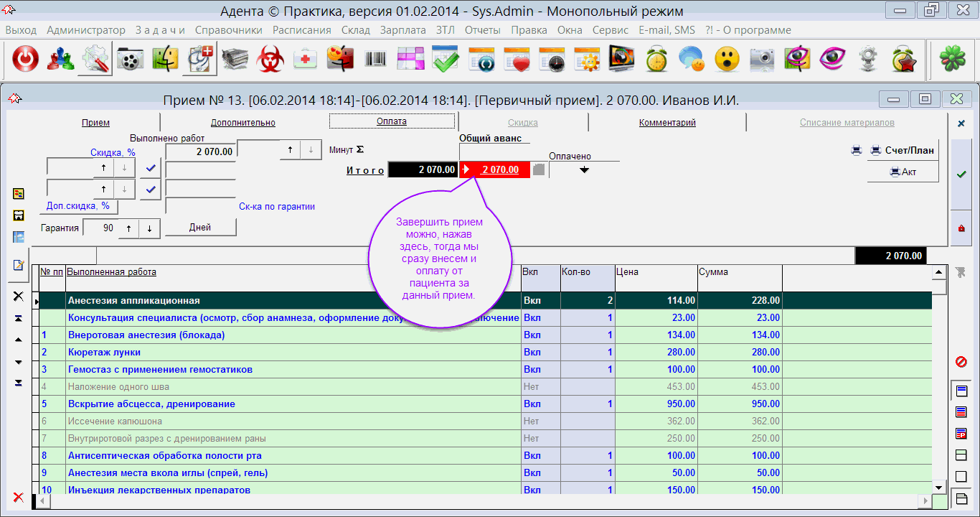Switch to the Комментарий tab
Viewport: 980px width, 517px height.
pyautogui.click(x=667, y=123)
